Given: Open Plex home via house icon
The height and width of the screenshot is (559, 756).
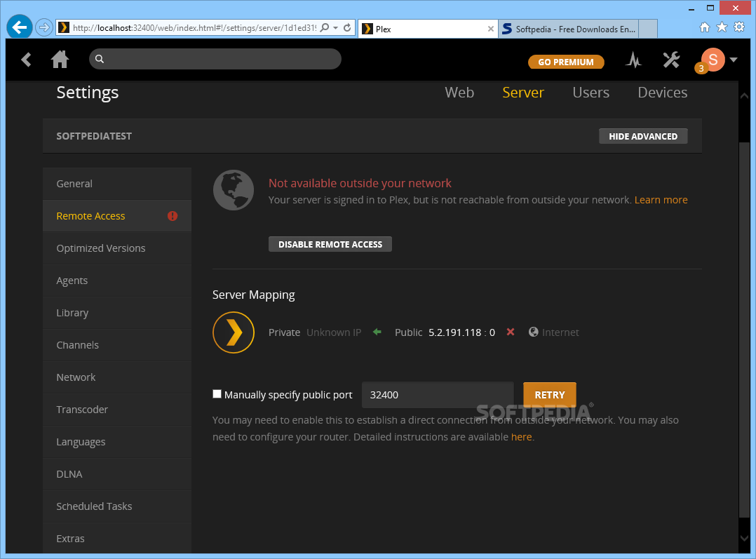Looking at the screenshot, I should [60, 60].
